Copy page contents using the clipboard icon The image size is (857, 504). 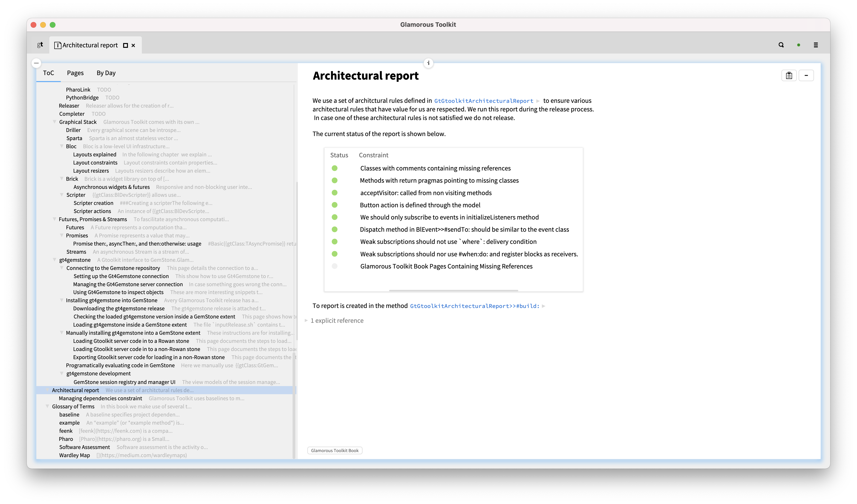tap(789, 76)
